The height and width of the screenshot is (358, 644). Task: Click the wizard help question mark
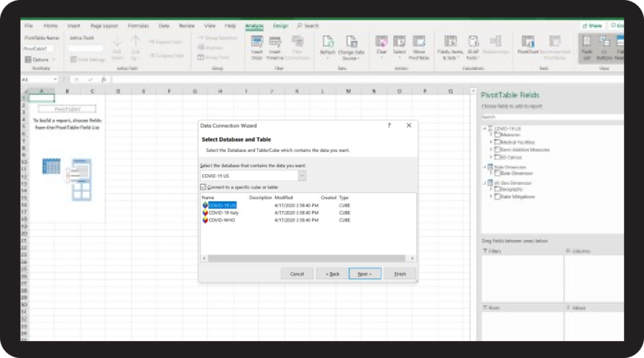click(389, 125)
